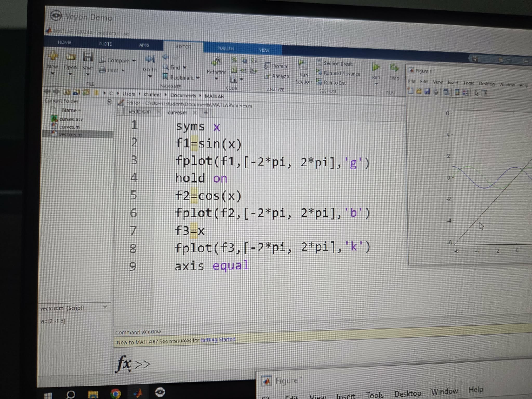The width and height of the screenshot is (532, 399).
Task: Run the script with the green Run arrow
Action: pos(376,68)
